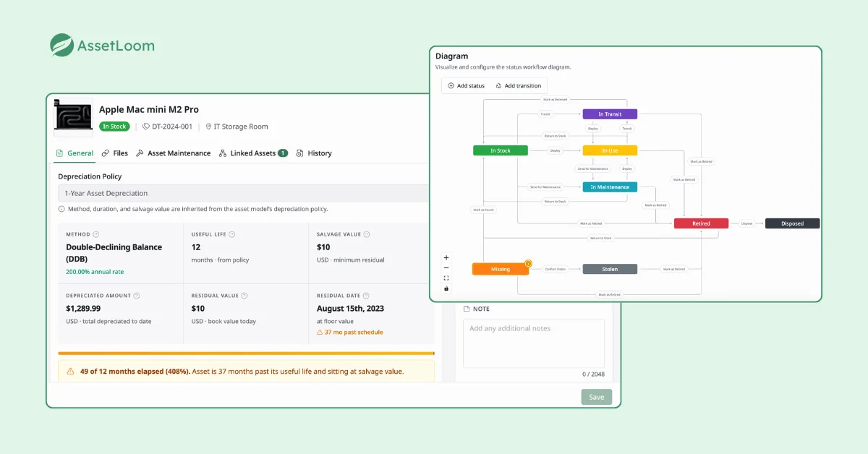Click the tag icon beside DT-2024-001
The height and width of the screenshot is (454, 868).
point(145,127)
